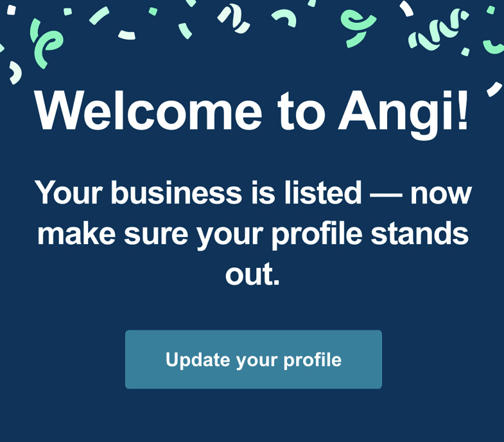Click the green curled confetti at top left
504x442 pixels.
[x=46, y=42]
